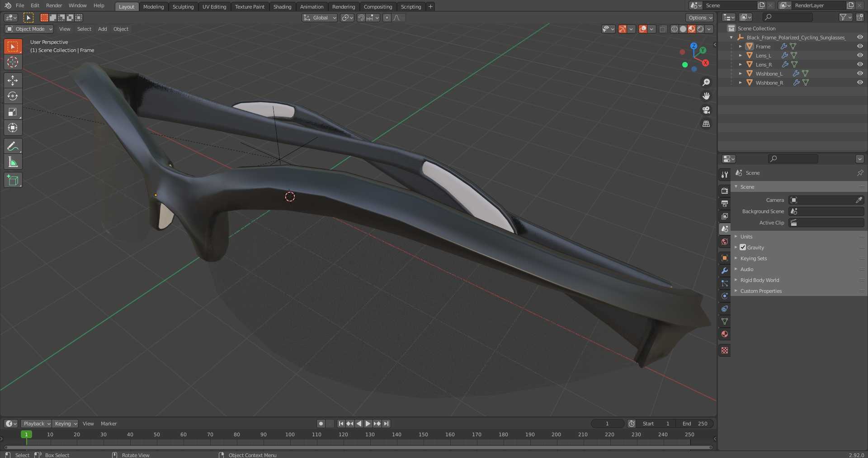The image size is (868, 458).
Task: Toggle X-ray mode in viewport header
Action: tap(663, 29)
